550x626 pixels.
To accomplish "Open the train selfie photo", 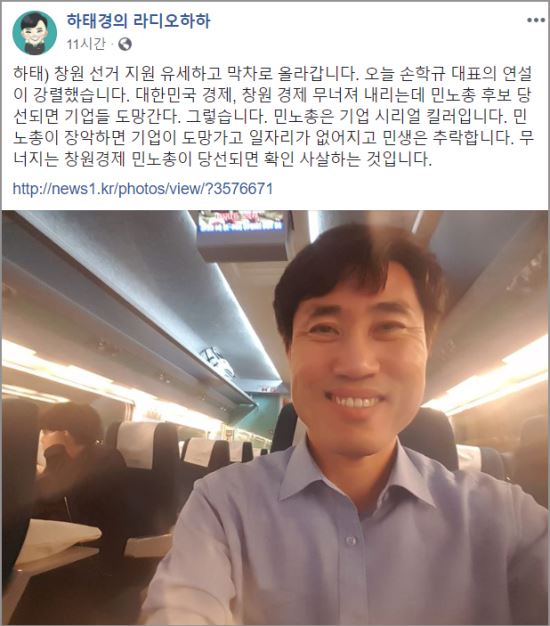I will tap(275, 417).
